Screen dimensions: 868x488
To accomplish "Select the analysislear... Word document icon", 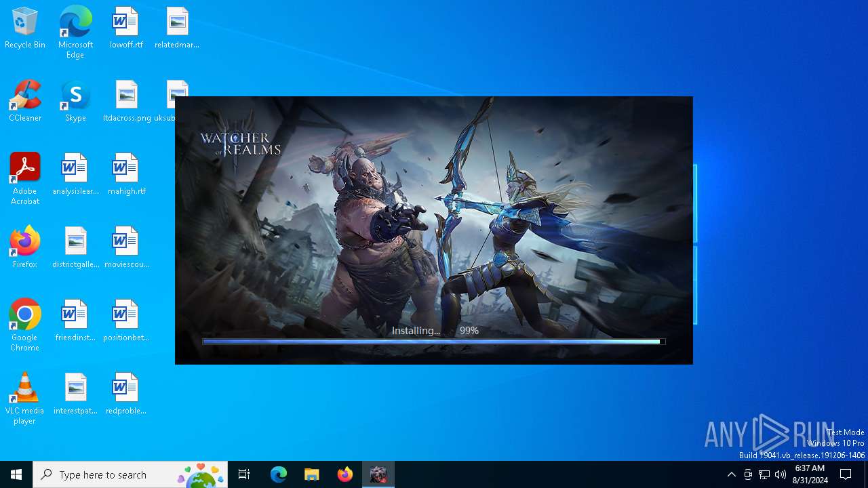I will (75, 175).
